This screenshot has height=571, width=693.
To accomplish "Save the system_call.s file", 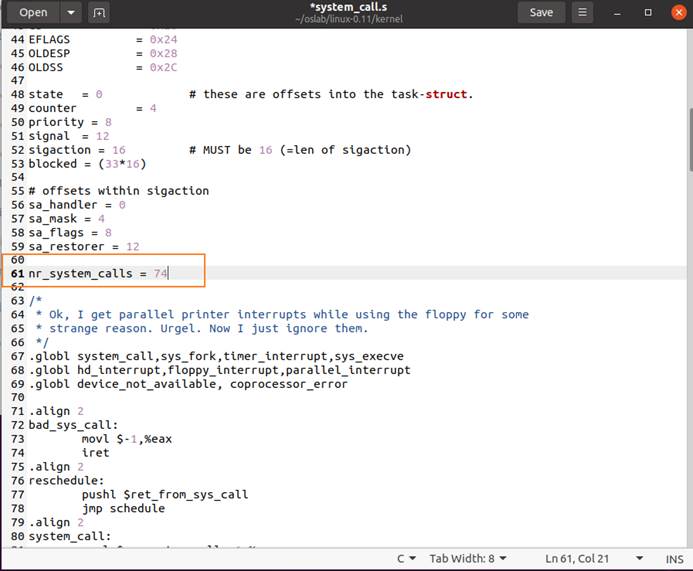I will (541, 12).
